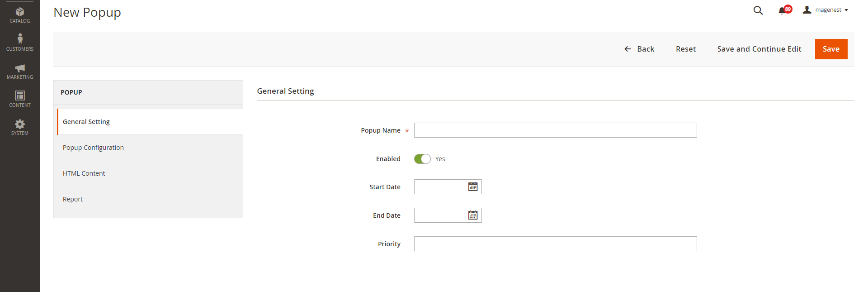Click the Reset button
Image resolution: width=868 pixels, height=292 pixels.
pyautogui.click(x=685, y=49)
